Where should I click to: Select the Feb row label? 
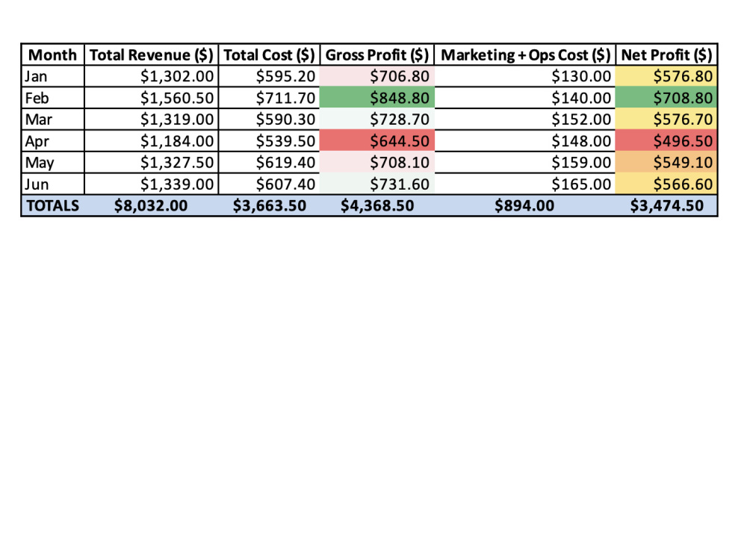click(x=53, y=98)
